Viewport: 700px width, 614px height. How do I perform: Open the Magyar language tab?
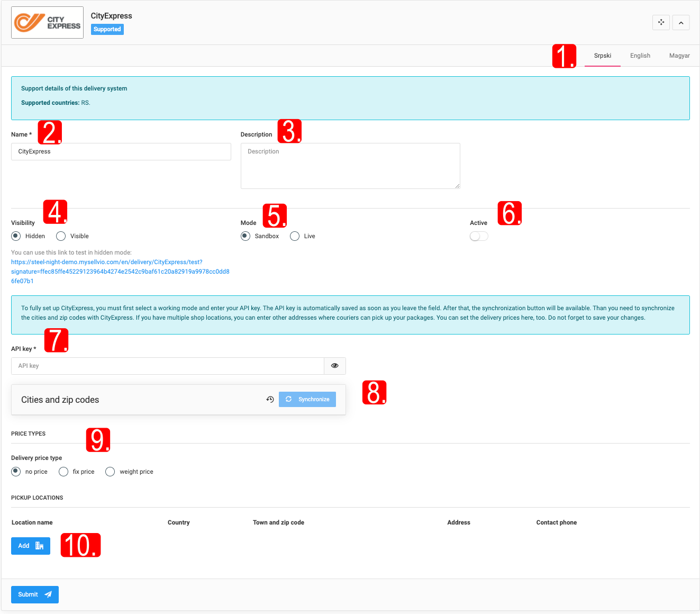[x=679, y=56]
